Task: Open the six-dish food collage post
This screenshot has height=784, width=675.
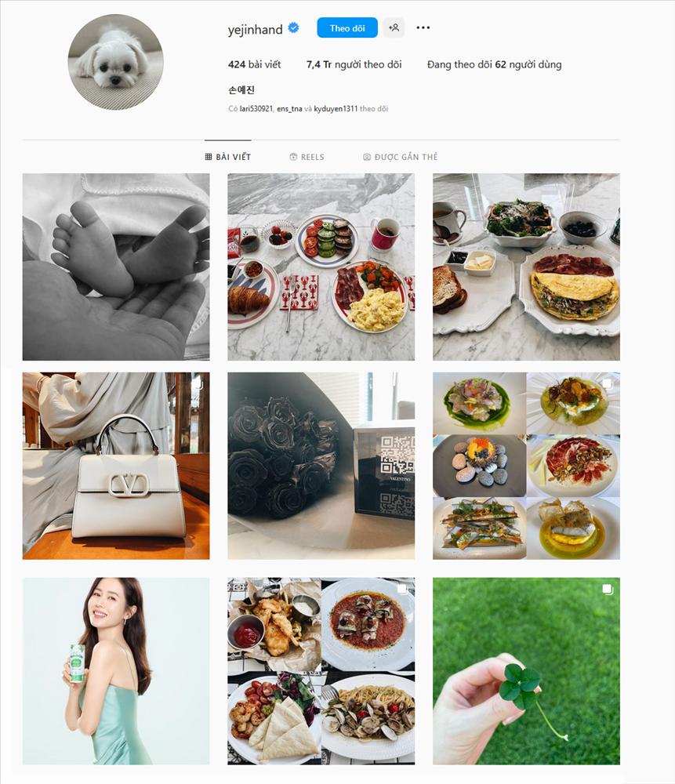Action: (x=526, y=466)
